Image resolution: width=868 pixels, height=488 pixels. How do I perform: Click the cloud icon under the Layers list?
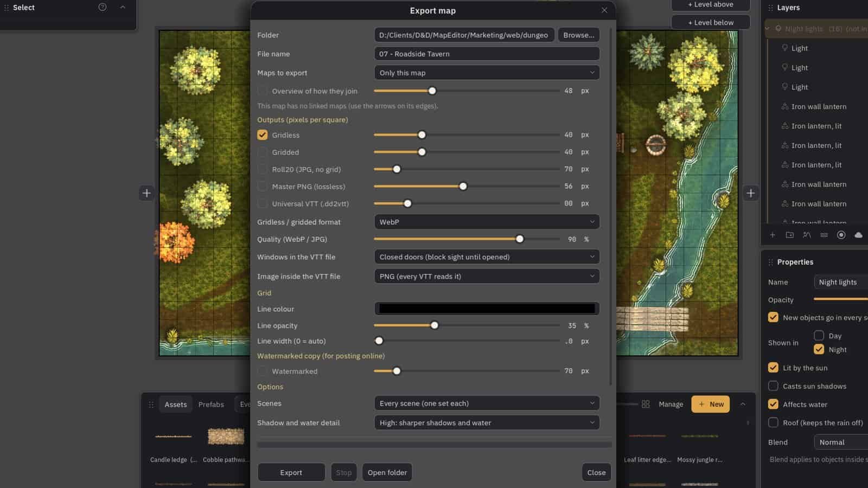(x=858, y=235)
